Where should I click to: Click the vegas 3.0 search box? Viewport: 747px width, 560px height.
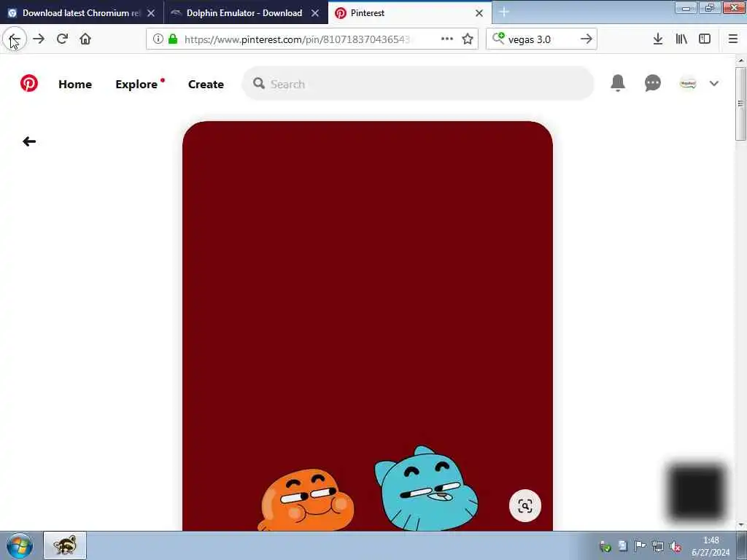click(x=541, y=39)
